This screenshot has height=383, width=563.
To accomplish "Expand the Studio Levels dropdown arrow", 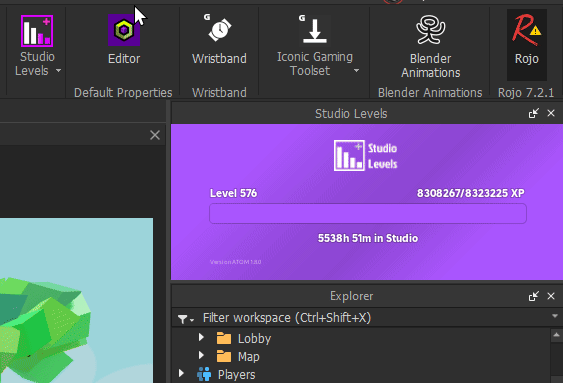I will click(59, 71).
